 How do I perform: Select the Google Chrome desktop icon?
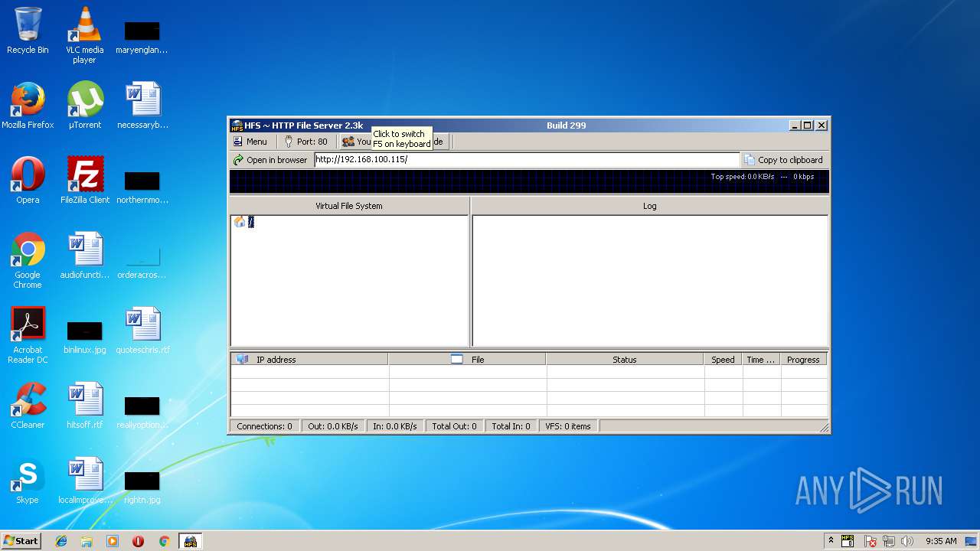coord(28,260)
